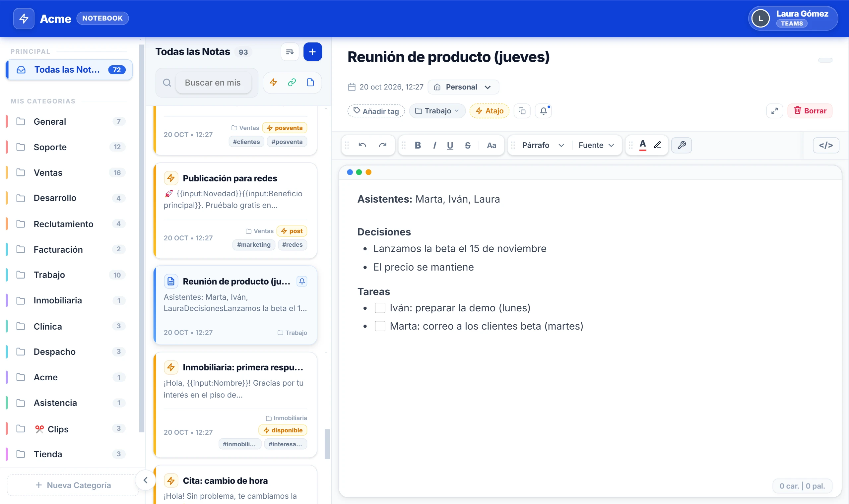Click the notes list scrollbar thumb
The height and width of the screenshot is (504, 849).
coord(327,444)
